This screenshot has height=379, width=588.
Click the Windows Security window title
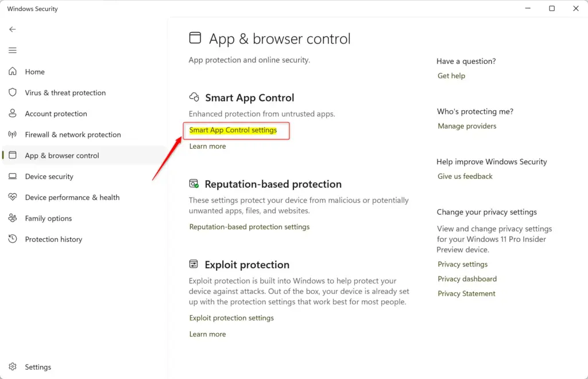(x=32, y=9)
